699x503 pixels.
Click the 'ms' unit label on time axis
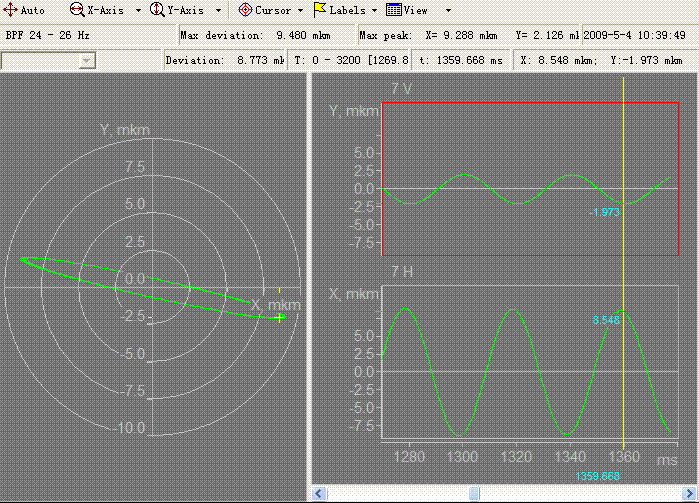[x=667, y=460]
